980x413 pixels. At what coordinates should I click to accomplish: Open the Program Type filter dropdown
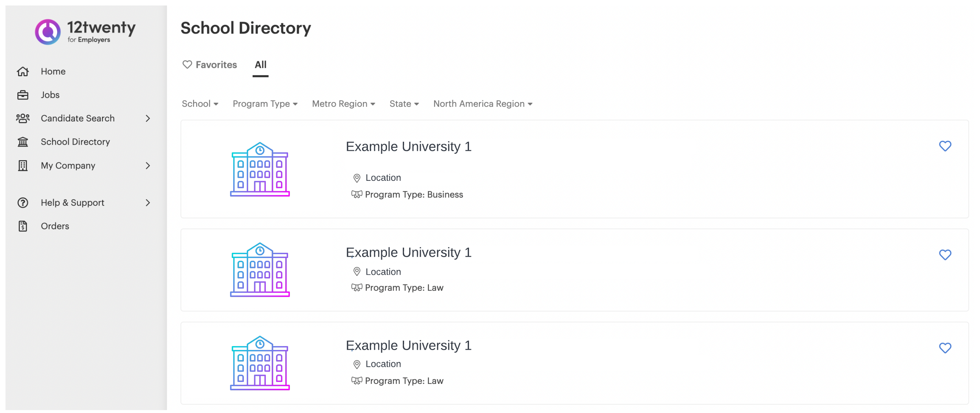(x=265, y=104)
